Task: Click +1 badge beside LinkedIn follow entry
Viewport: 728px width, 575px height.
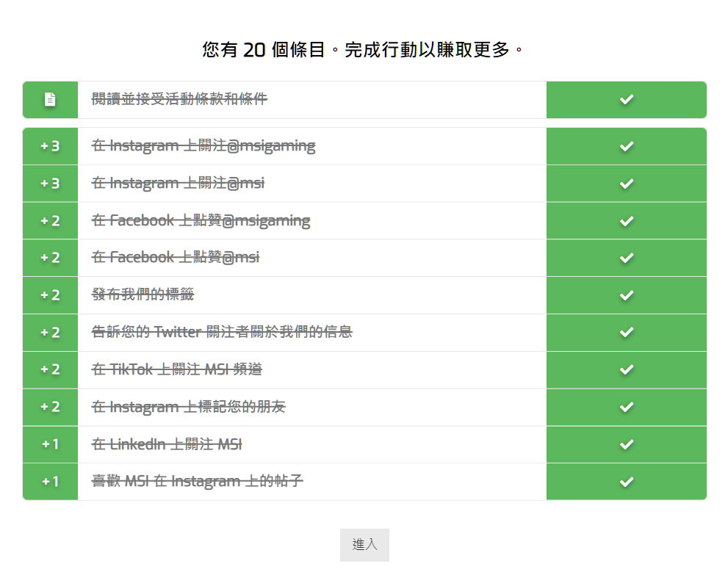Action: click(50, 444)
